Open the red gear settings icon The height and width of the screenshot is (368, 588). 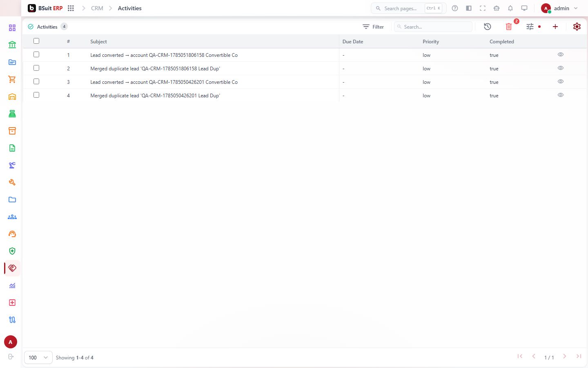coord(577,27)
